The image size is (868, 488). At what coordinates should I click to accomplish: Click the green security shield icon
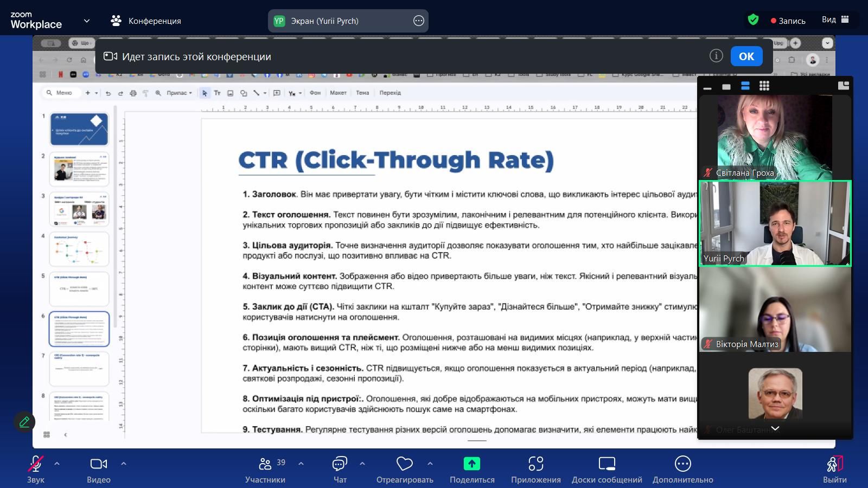coord(753,20)
